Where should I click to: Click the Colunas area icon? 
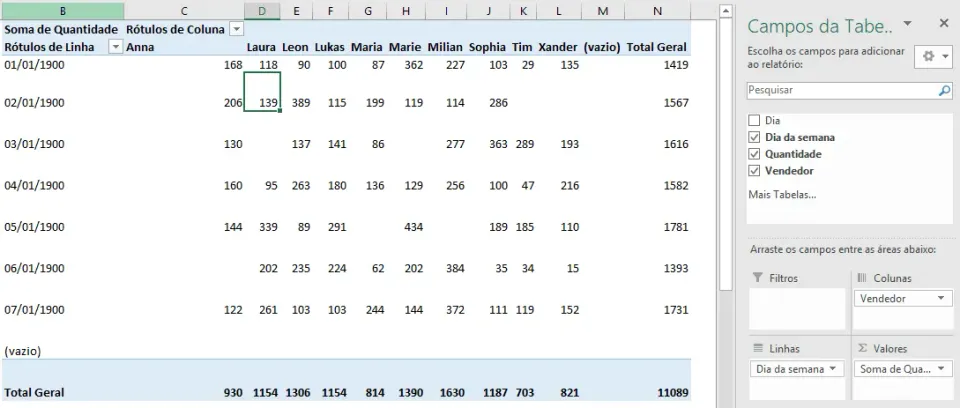862,278
